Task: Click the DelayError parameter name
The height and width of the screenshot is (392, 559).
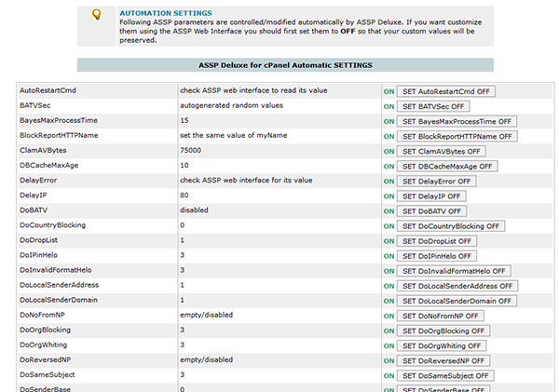Action: click(38, 181)
